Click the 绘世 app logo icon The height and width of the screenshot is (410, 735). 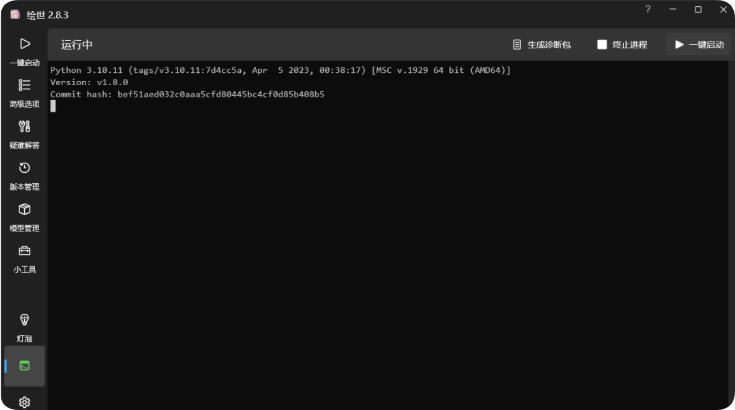tap(15, 15)
